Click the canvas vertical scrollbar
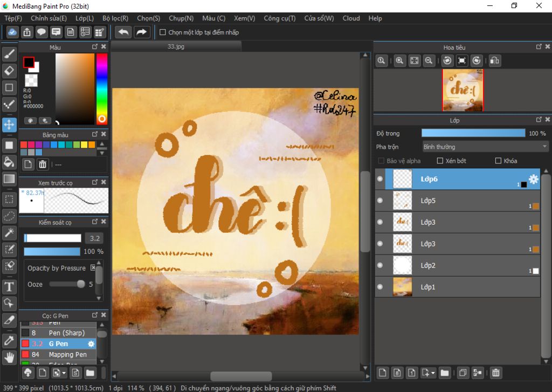Viewport: 552px width, 392px height. point(365,211)
